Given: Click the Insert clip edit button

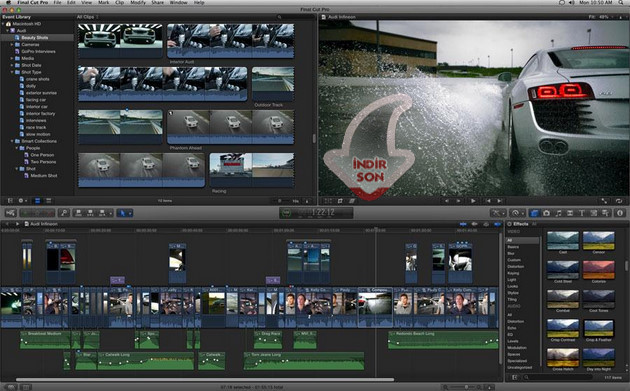Looking at the screenshot, I should 90,213.
